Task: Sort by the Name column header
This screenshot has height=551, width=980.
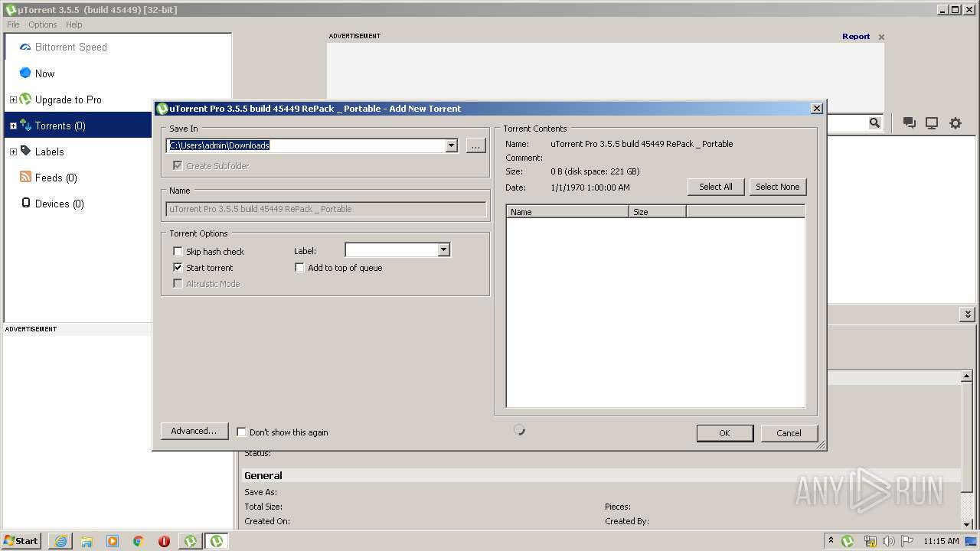Action: tap(567, 212)
